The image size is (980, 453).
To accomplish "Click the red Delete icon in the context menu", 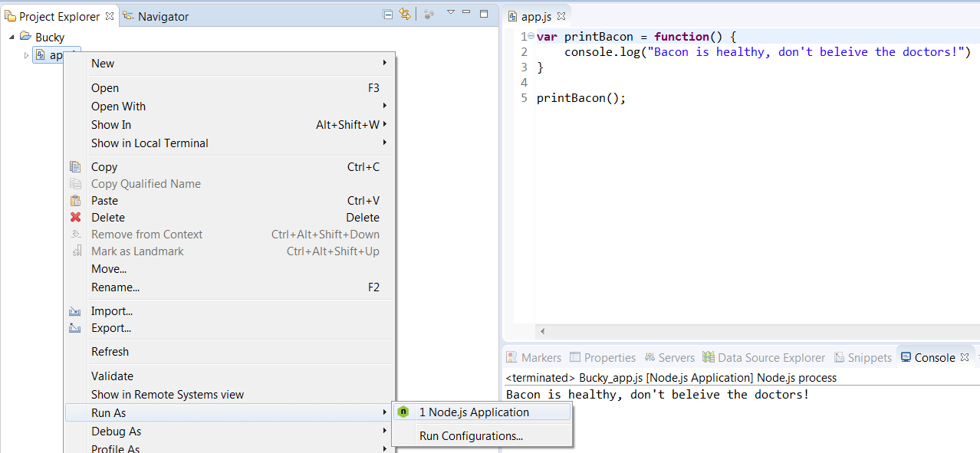I will click(x=75, y=217).
